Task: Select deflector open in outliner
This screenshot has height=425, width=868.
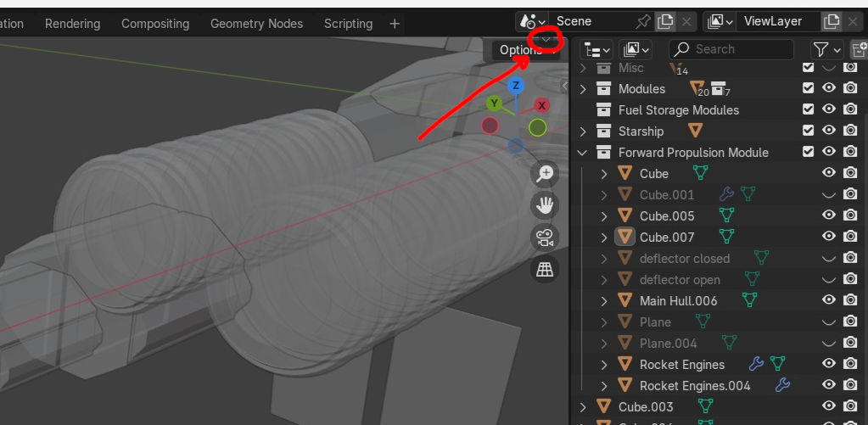Action: click(x=680, y=280)
